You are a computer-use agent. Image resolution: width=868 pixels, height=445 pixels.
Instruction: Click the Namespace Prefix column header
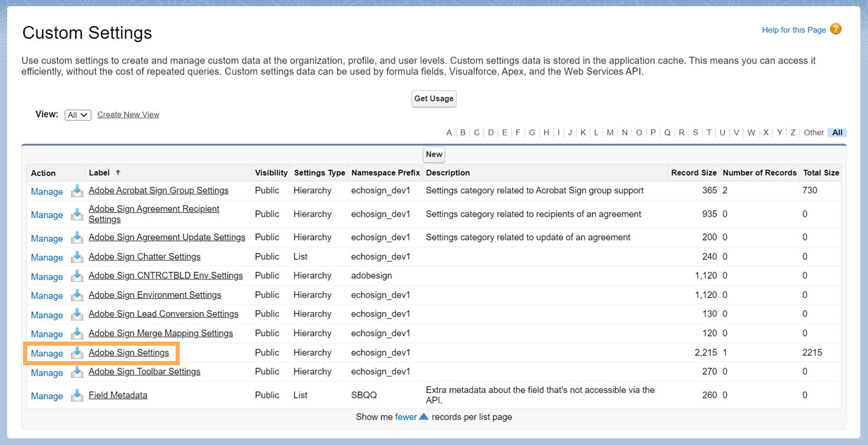pos(386,173)
